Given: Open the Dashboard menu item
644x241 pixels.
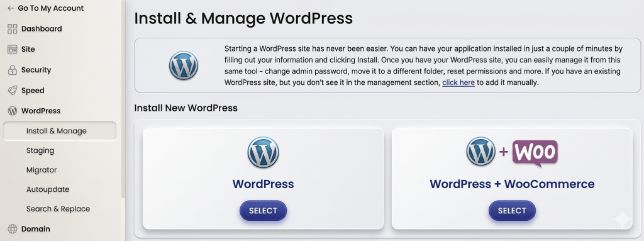Looking at the screenshot, I should (42, 29).
